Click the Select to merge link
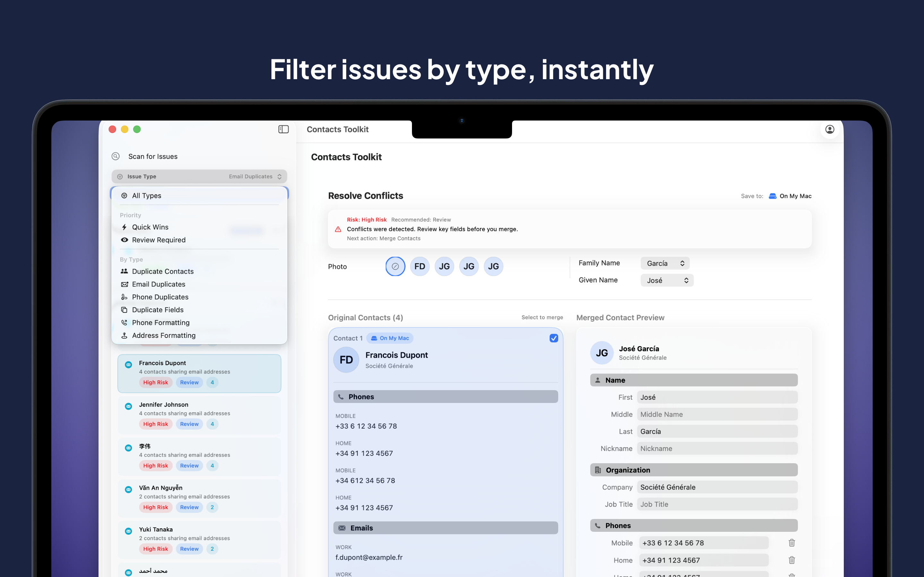 542,317
